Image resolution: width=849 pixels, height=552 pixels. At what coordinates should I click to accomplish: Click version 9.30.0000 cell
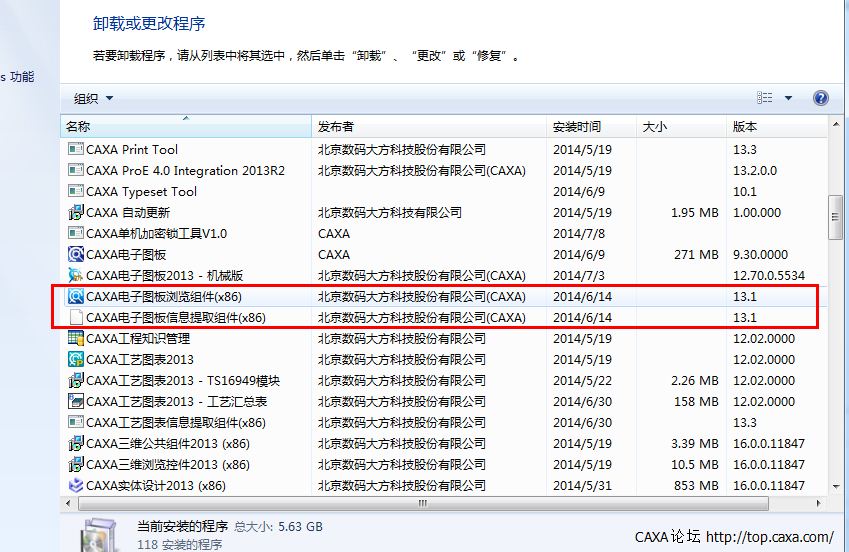(x=760, y=255)
